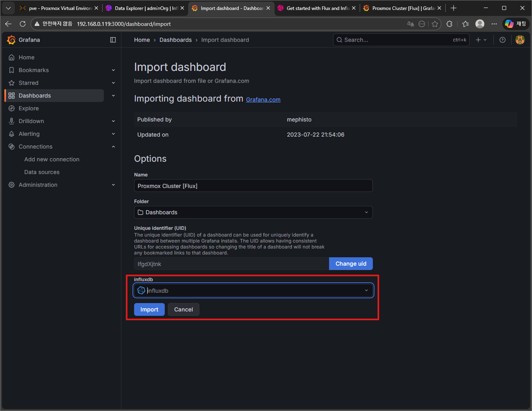Close the Get started with Flux tab
Screen dimensions: 532x411
tap(354, 8)
